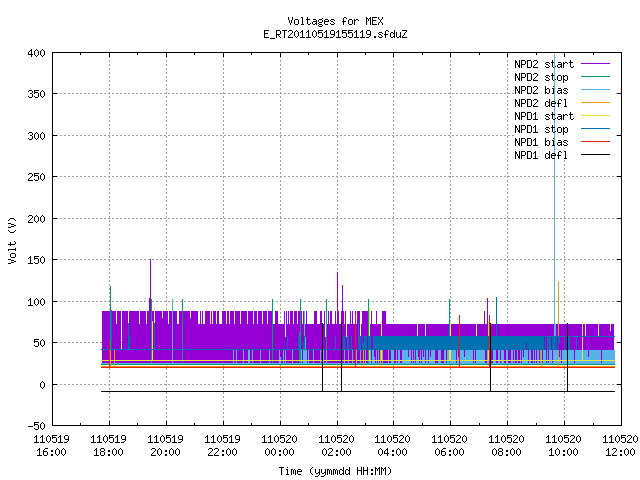Click the 300 value on Y-axis
This screenshot has width=640, height=480.
click(36, 136)
